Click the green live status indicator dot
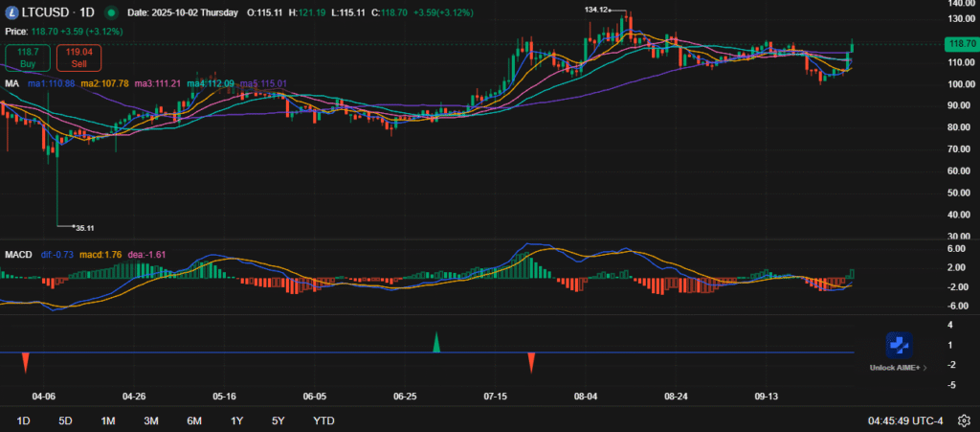Image resolution: width=980 pixels, height=432 pixels. (x=114, y=13)
